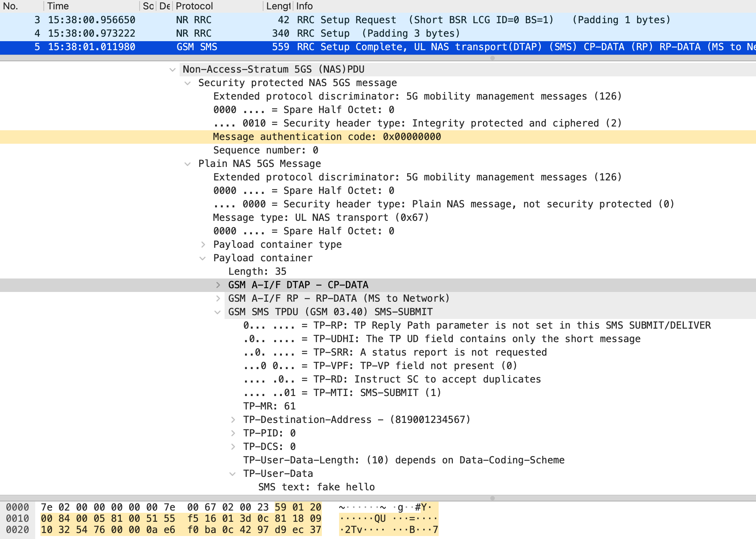Expand GSM A-I/F DTAP CP-DATA node

tap(218, 285)
